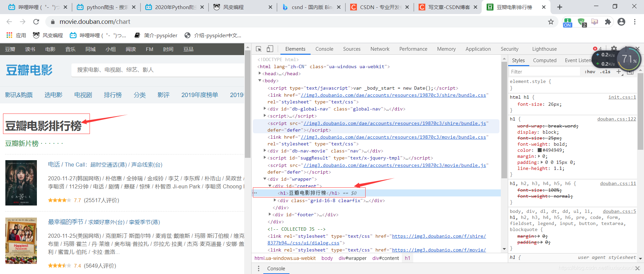This screenshot has width=644, height=274.
Task: Click the 豆瓣电影 site logo
Action: click(29, 70)
